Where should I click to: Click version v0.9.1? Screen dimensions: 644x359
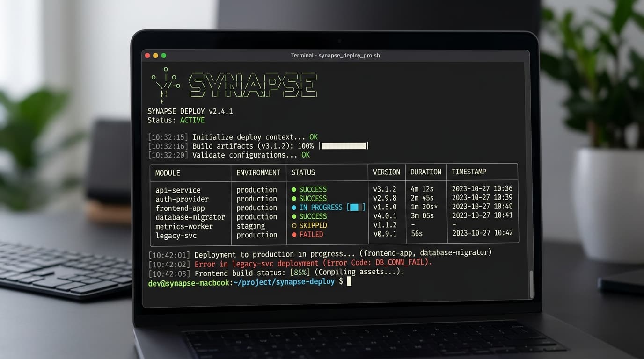[x=385, y=234]
